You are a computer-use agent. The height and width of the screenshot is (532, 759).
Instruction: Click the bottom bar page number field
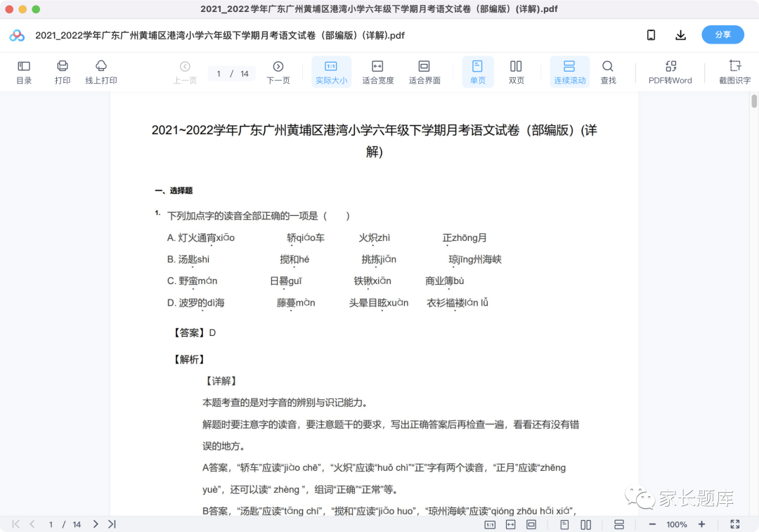(51, 524)
